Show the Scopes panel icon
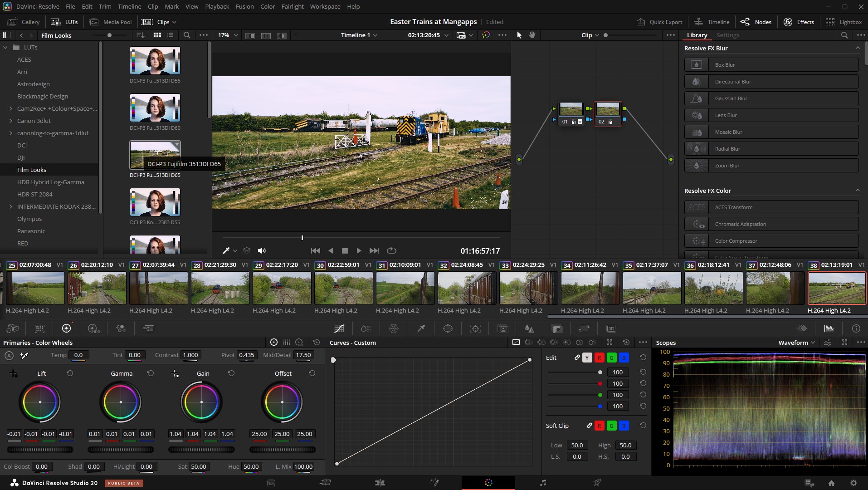This screenshot has height=490, width=868. pos(829,328)
